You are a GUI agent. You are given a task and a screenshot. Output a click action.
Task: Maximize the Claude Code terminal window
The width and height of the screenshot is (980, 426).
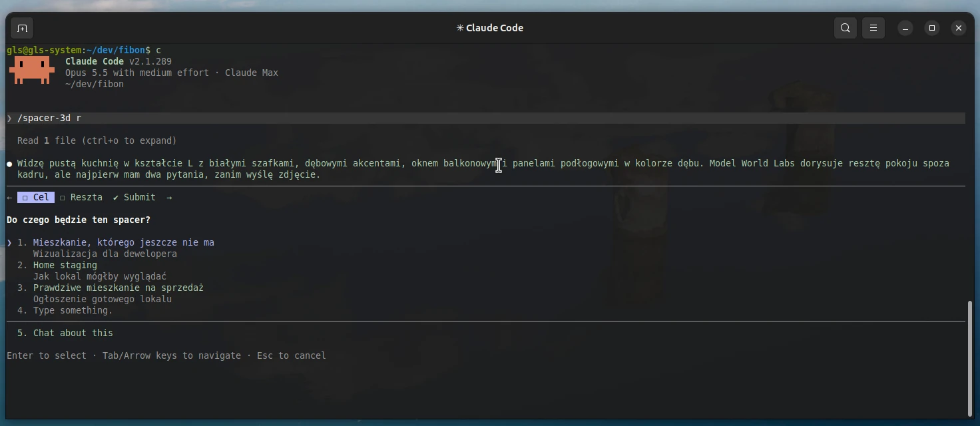[932, 28]
